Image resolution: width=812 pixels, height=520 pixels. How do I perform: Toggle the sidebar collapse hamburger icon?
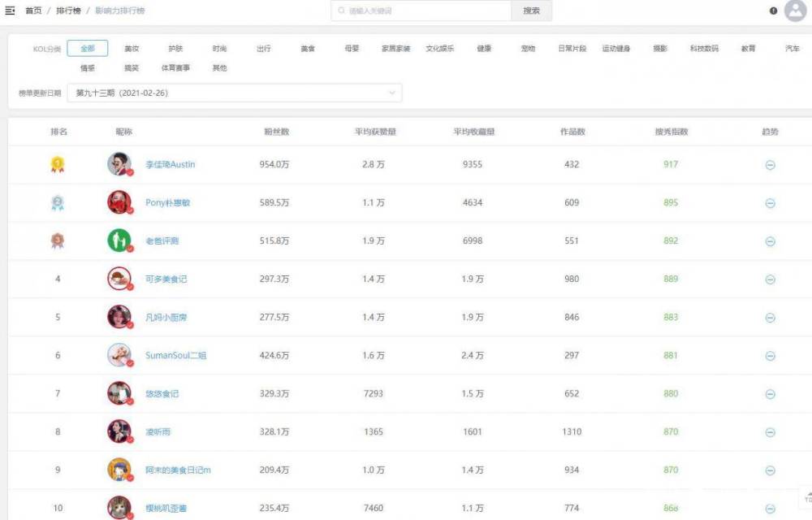click(10, 11)
